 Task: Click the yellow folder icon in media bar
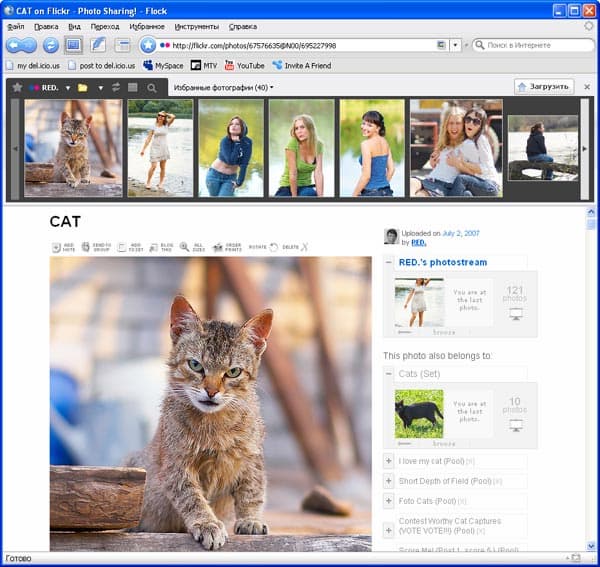click(x=83, y=88)
